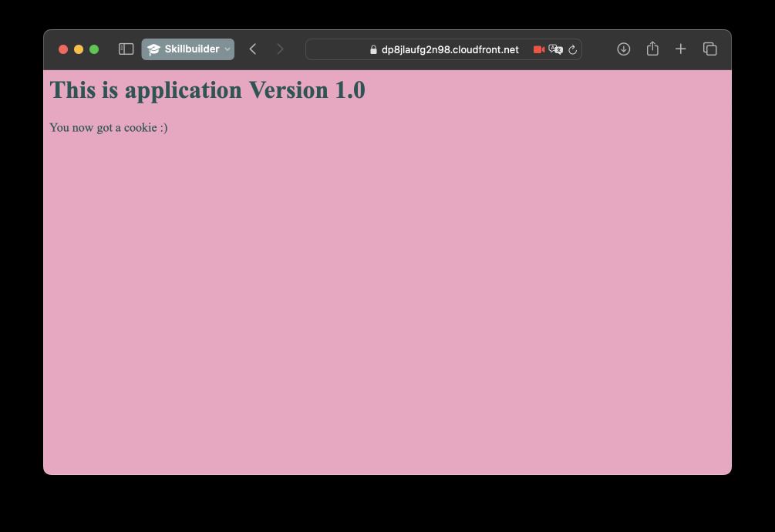775x532 pixels.
Task: Open the Share sheet
Action: pos(652,49)
